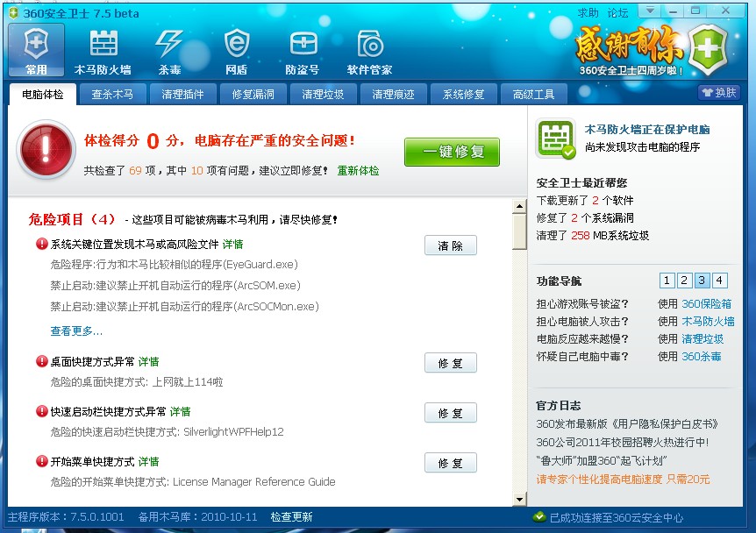Click warning icon beside 快速启动栏快捷方式异常
Image resolution: width=756 pixels, height=533 pixels.
click(x=42, y=411)
